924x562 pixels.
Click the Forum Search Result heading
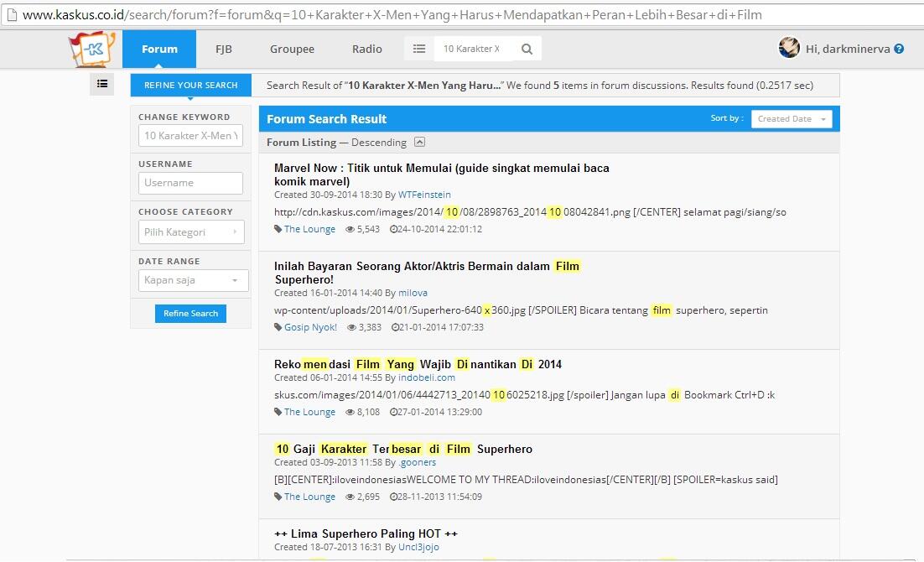click(x=326, y=119)
